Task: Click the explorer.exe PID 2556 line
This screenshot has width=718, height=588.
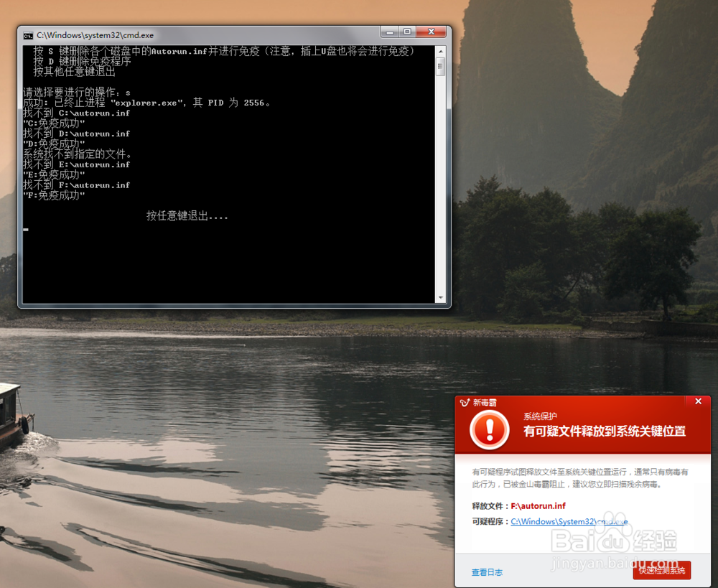Action: [146, 103]
